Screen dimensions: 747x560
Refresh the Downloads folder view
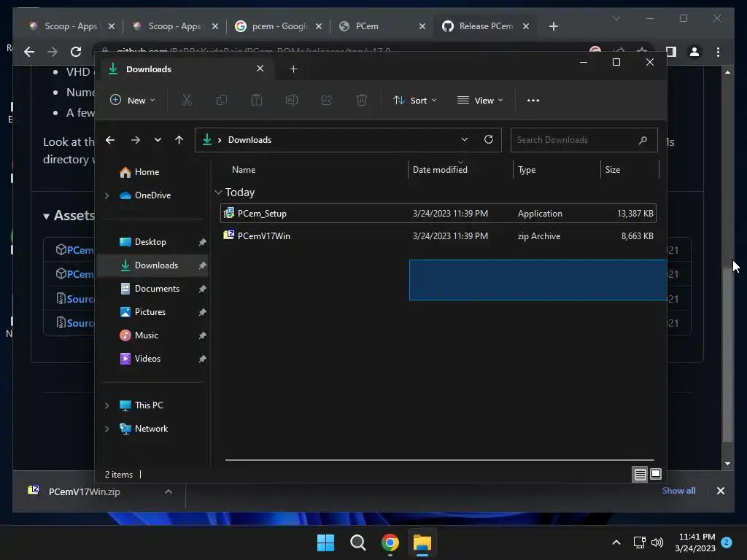tap(488, 139)
